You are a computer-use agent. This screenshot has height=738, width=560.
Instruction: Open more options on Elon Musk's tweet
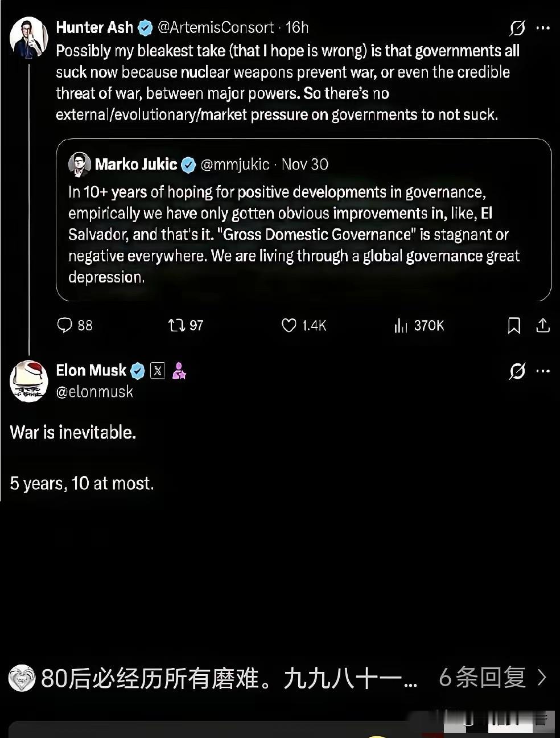(543, 371)
